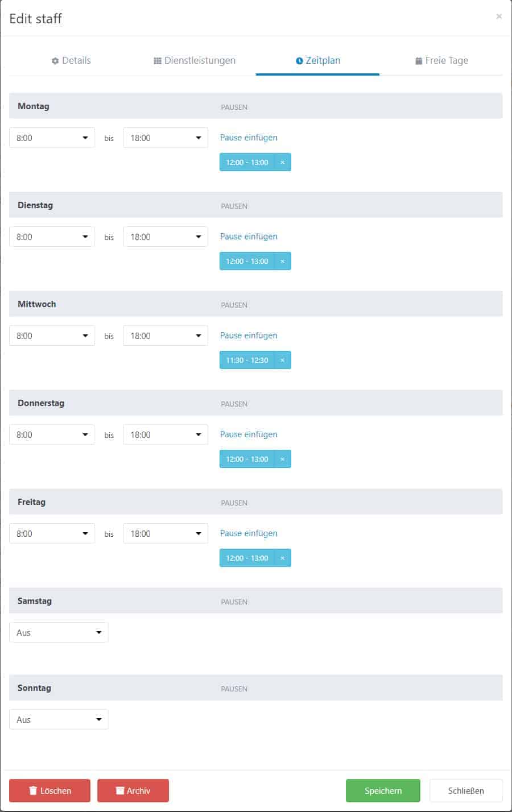Remove Donnerstag's break with the x icon
The image size is (512, 812).
click(282, 459)
